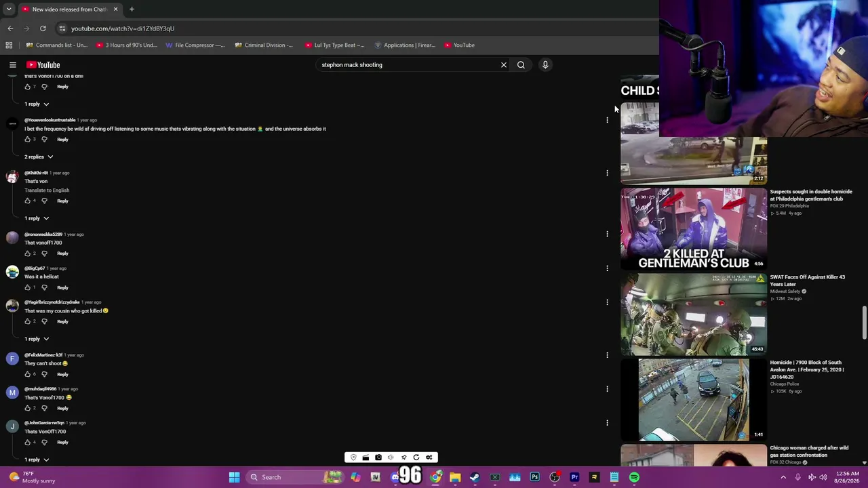Screen dimensions: 868x488
Task: Reply to the 'Was it a hellcat' comment
Action: 62,287
